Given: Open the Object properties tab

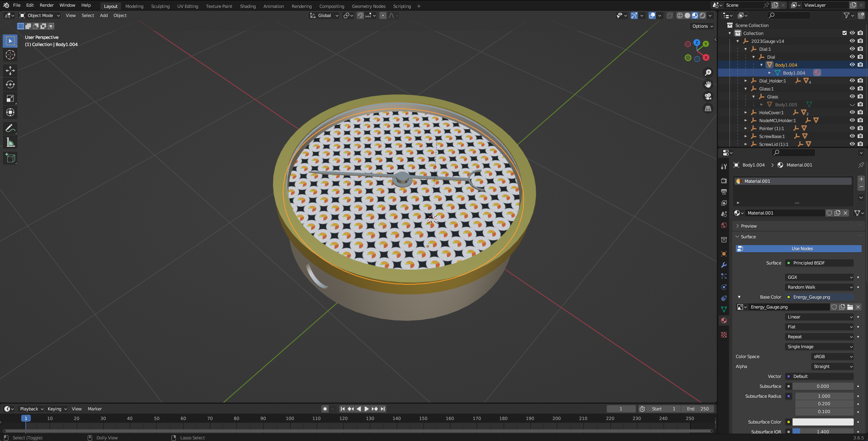Looking at the screenshot, I should click(724, 254).
